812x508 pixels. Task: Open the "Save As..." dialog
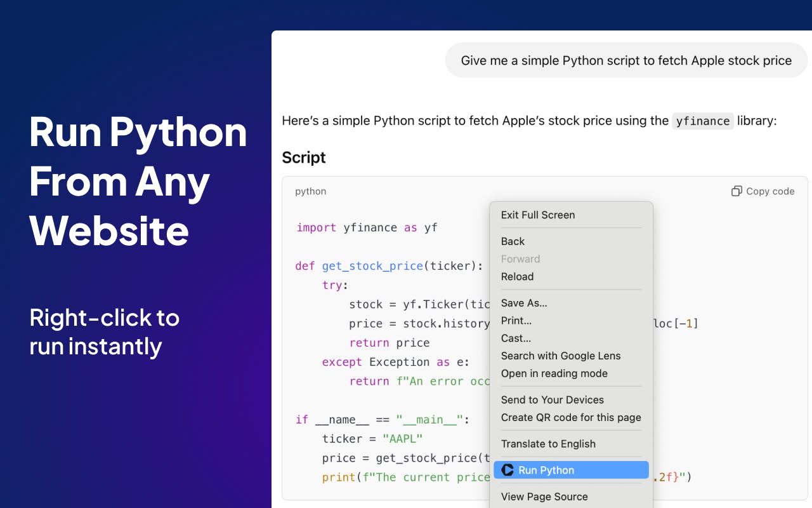coord(524,303)
